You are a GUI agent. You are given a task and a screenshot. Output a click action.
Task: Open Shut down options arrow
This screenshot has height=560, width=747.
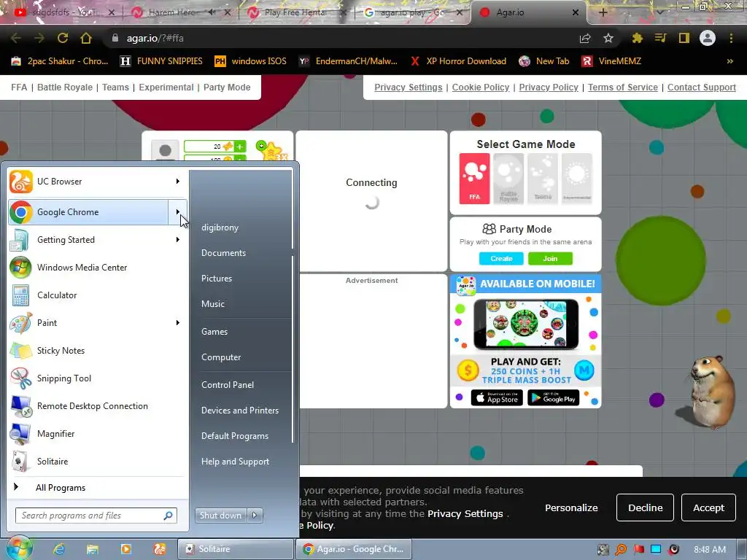tap(255, 516)
